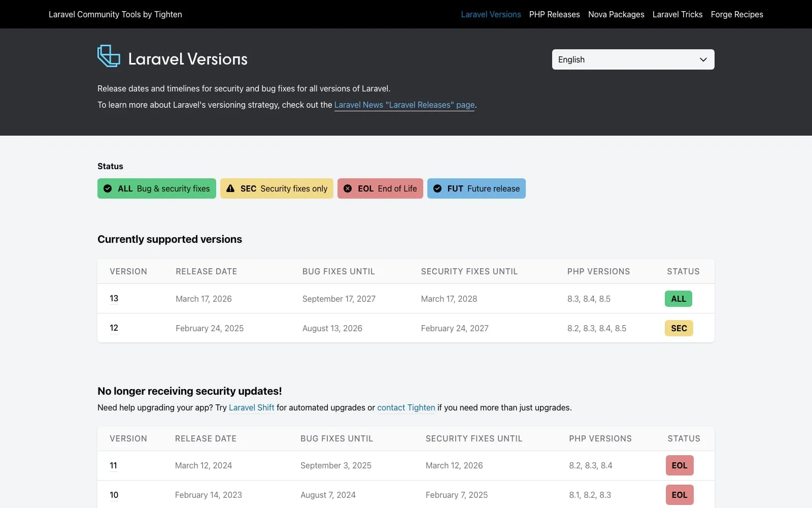Image resolution: width=812 pixels, height=508 pixels.
Task: Click EOL status badge for version 11
Action: (680, 465)
